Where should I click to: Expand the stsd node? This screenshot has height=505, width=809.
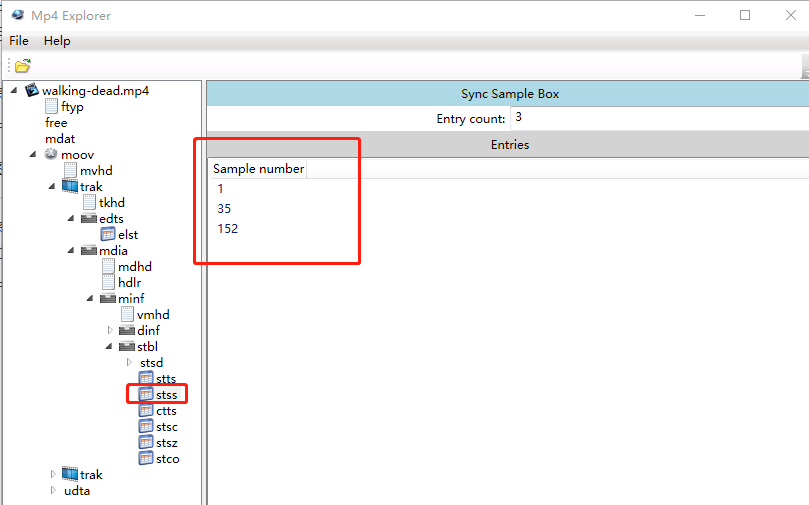(129, 362)
